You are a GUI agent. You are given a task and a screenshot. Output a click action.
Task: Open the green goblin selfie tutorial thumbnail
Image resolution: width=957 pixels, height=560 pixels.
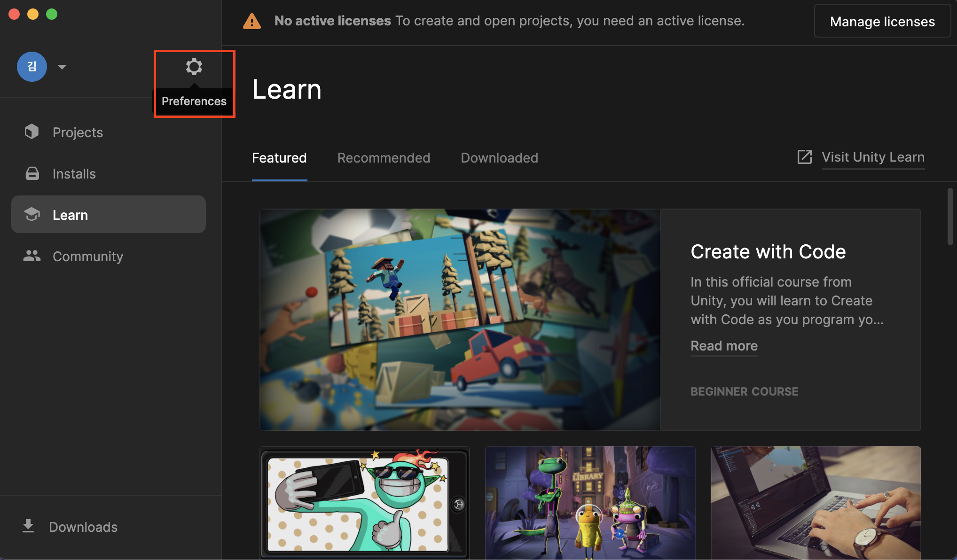point(364,503)
